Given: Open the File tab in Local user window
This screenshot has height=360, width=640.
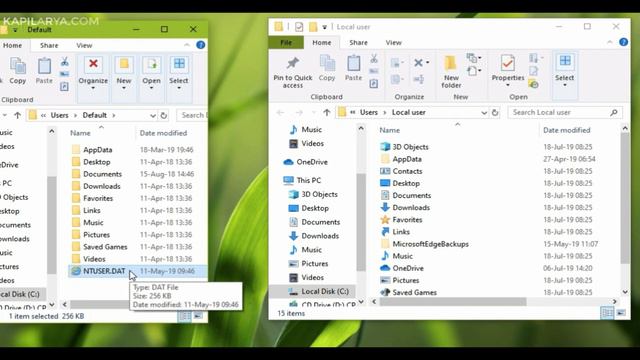Looking at the screenshot, I should (286, 42).
